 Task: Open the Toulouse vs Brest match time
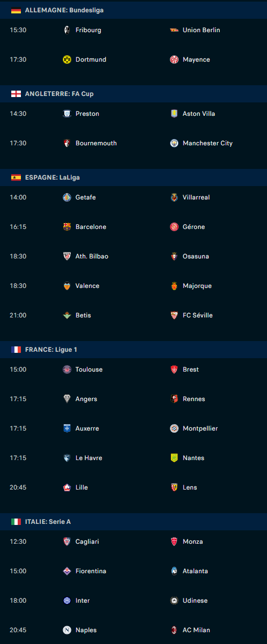pos(18,369)
